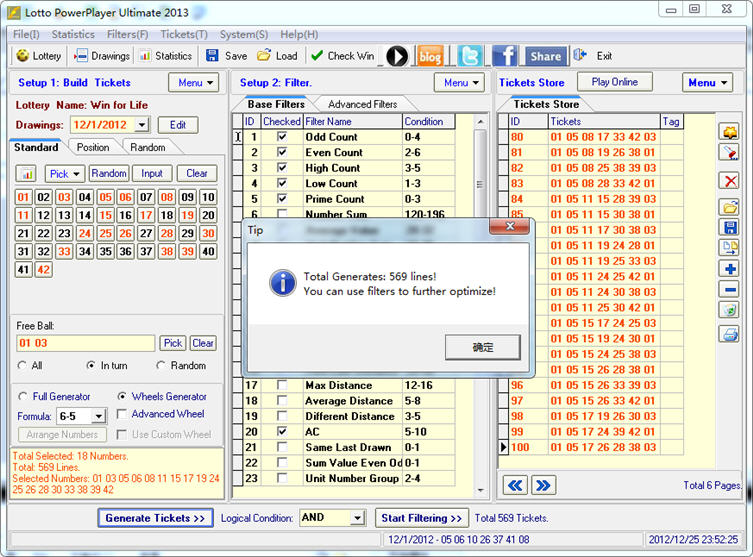Enable the Advanced Wheel checkbox

point(122,414)
